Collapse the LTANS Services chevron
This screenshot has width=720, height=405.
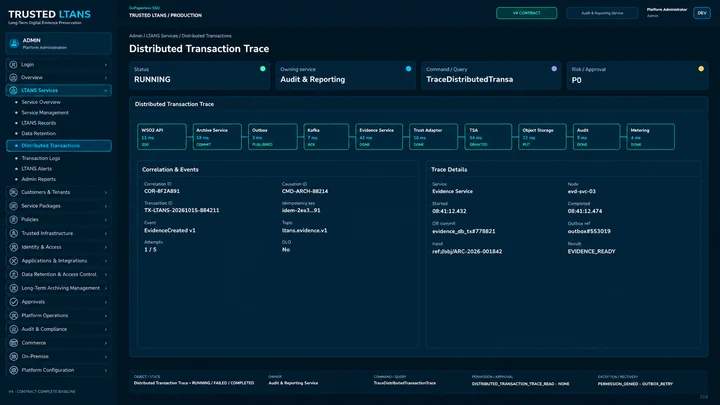point(106,90)
